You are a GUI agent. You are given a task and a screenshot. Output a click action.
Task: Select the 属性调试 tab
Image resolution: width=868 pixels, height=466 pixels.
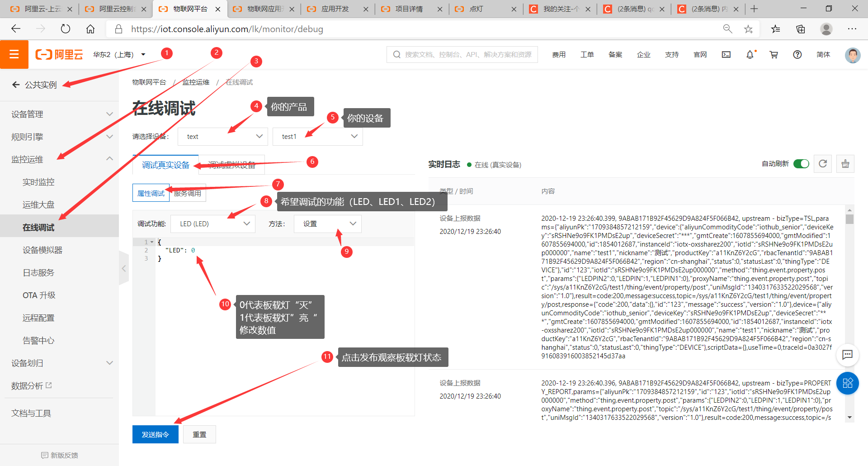[x=151, y=193]
